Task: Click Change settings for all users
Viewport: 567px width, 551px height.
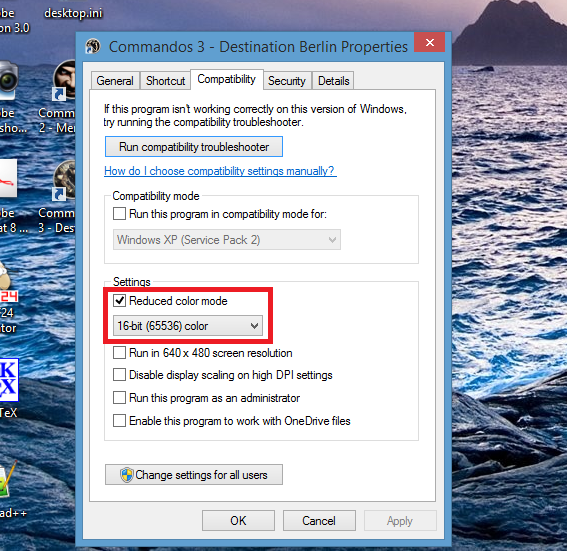Action: (194, 475)
